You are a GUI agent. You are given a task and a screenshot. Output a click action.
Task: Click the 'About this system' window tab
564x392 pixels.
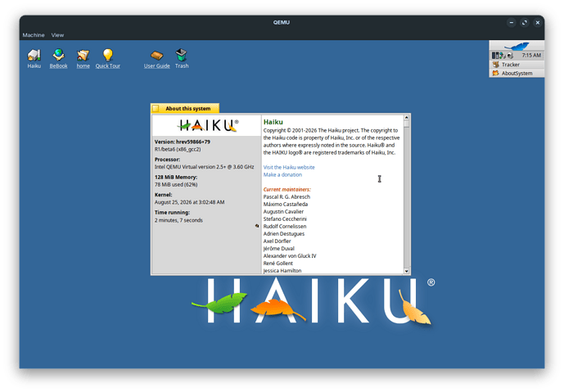pos(188,109)
